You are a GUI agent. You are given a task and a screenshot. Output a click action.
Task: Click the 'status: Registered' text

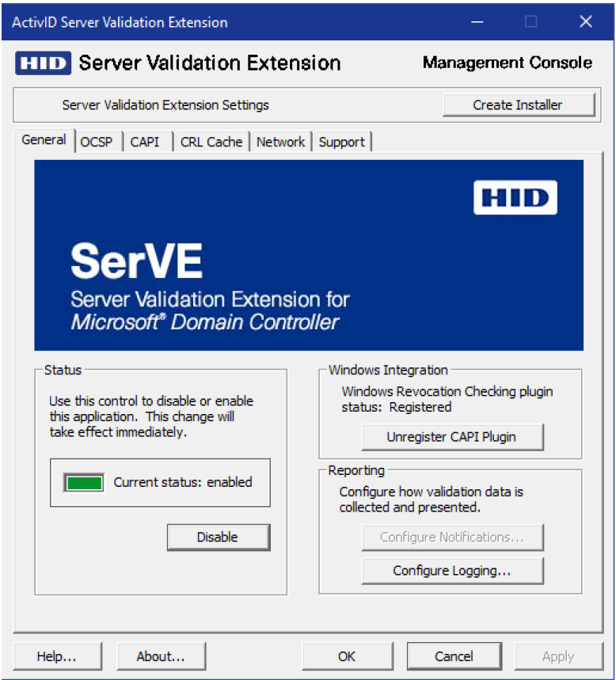tap(397, 407)
